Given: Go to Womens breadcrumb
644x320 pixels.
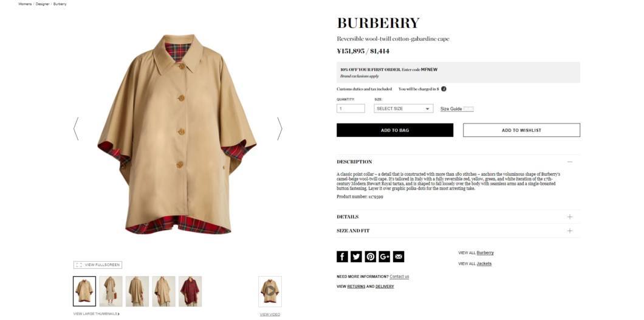Looking at the screenshot, I should [25, 4].
